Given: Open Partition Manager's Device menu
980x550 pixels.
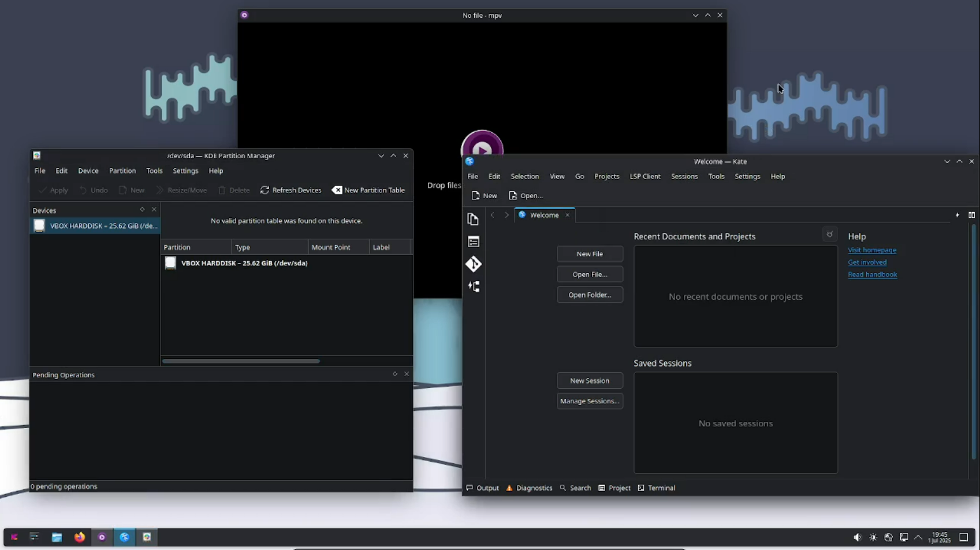Looking at the screenshot, I should click(x=88, y=171).
